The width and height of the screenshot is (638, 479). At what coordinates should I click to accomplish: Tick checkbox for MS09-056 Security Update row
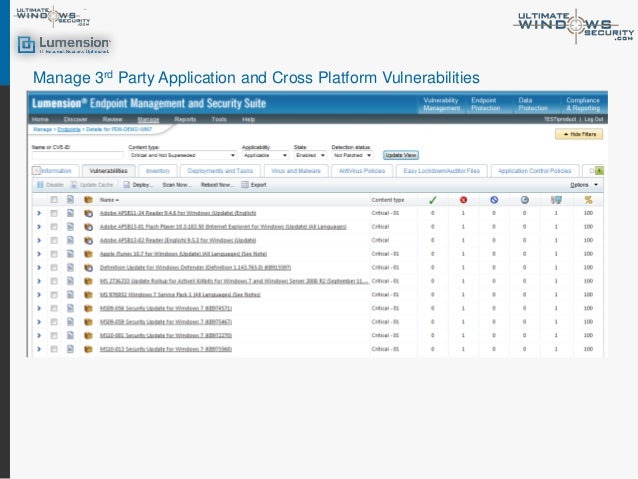(x=54, y=308)
